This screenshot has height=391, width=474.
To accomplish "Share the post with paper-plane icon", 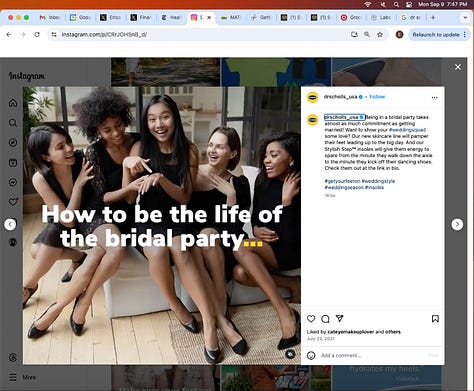I will 339,319.
